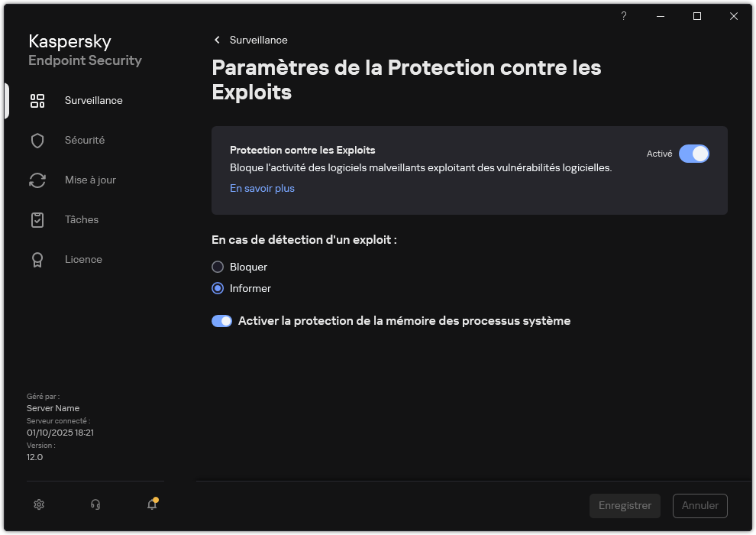
Task: Open the Tâches clipboard icon
Action: pyautogui.click(x=37, y=219)
